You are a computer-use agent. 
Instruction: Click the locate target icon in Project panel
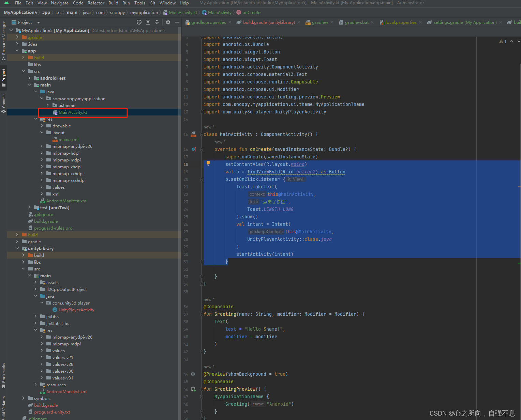(x=139, y=22)
